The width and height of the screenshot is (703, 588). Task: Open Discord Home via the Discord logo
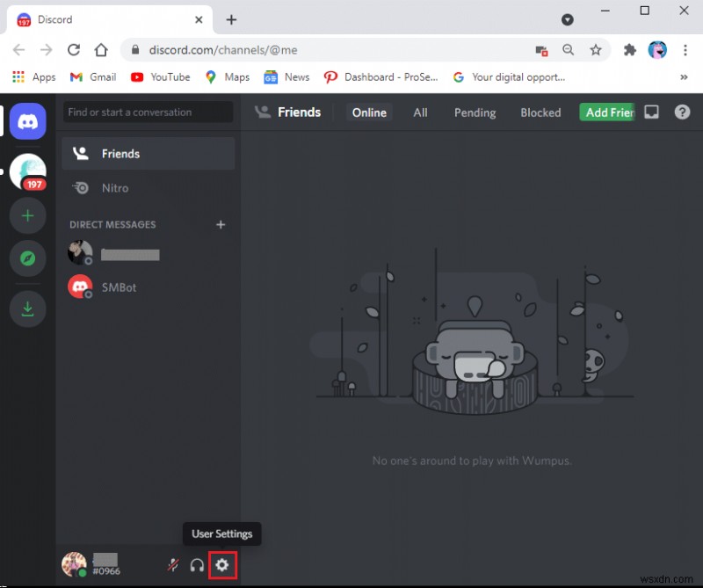(x=27, y=120)
